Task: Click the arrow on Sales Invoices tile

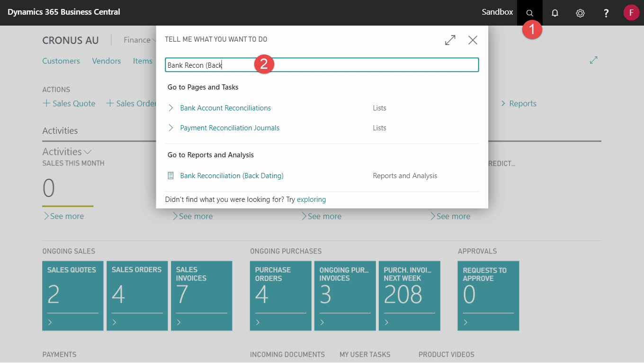Action: pyautogui.click(x=179, y=322)
